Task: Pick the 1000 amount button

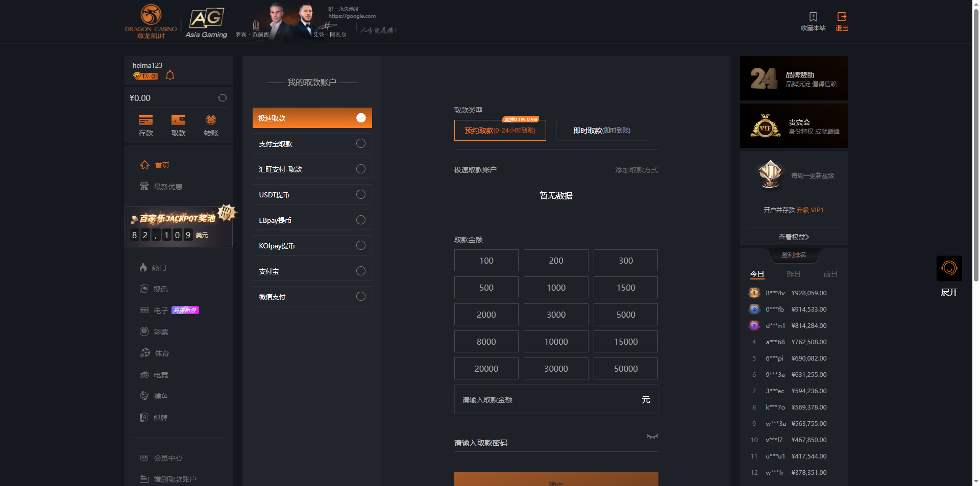Action: point(556,288)
